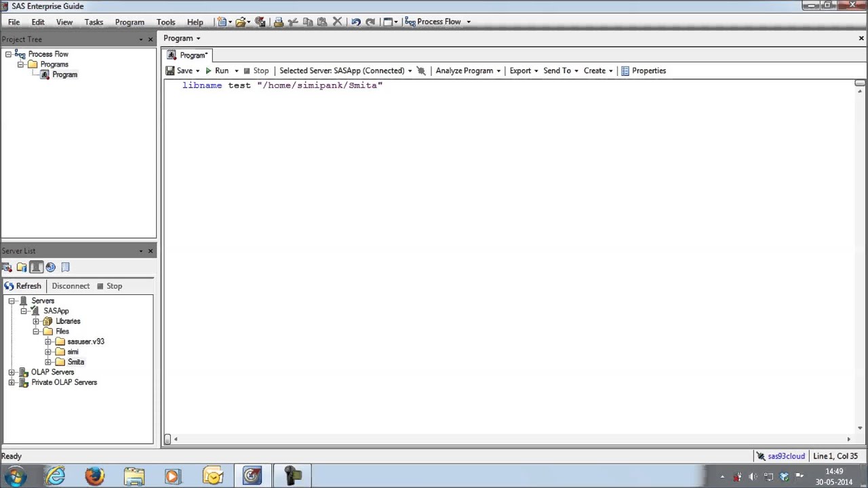
Task: Click the Print icon in the toolbar
Action: (x=278, y=22)
